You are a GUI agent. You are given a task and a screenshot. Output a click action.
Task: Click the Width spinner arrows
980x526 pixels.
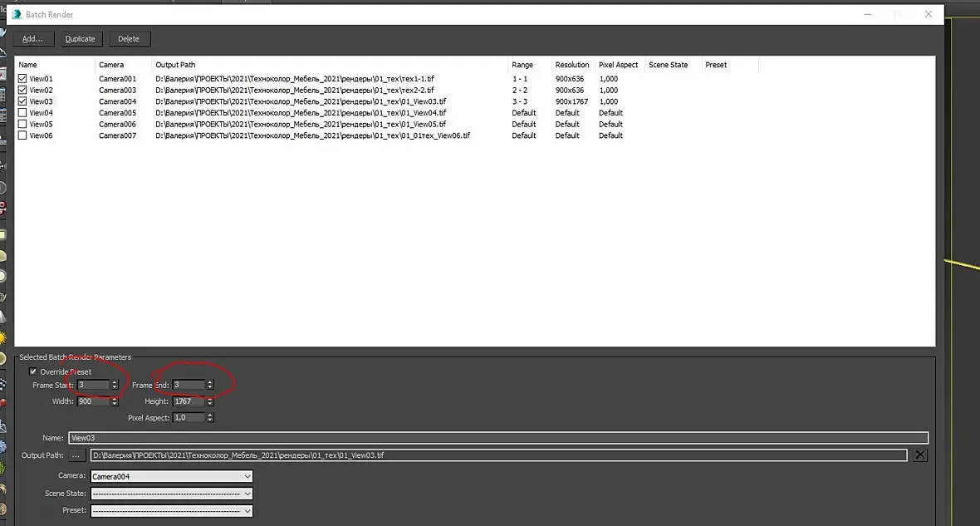pyautogui.click(x=115, y=401)
